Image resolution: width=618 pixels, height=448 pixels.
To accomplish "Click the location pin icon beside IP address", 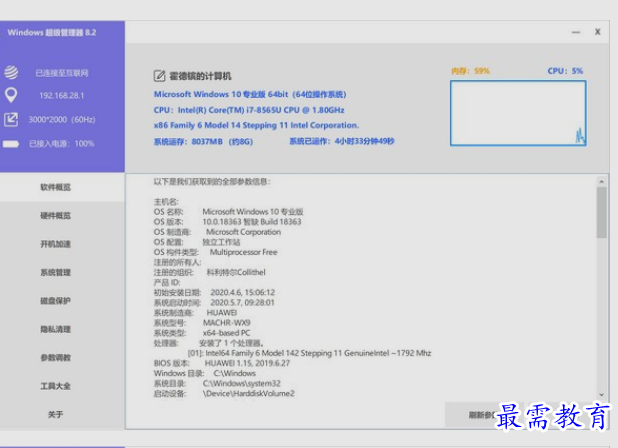I will (11, 95).
